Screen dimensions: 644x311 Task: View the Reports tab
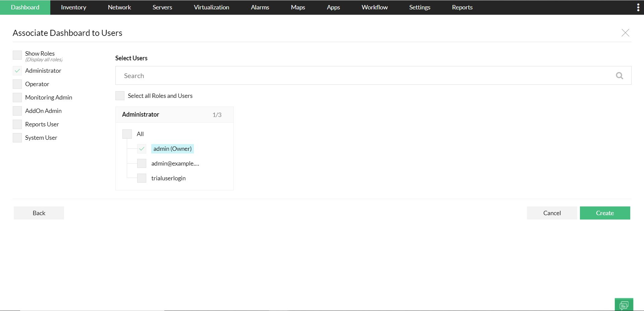click(462, 7)
